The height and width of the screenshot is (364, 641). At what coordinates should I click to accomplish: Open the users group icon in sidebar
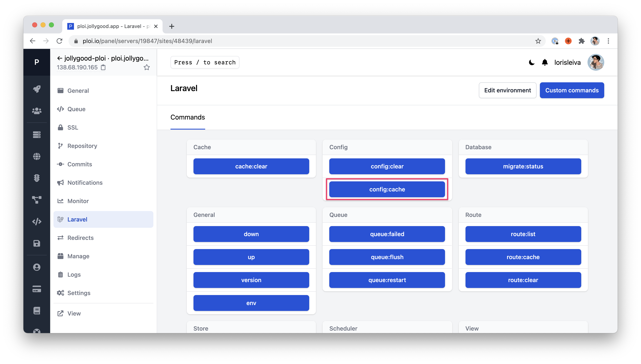click(37, 111)
